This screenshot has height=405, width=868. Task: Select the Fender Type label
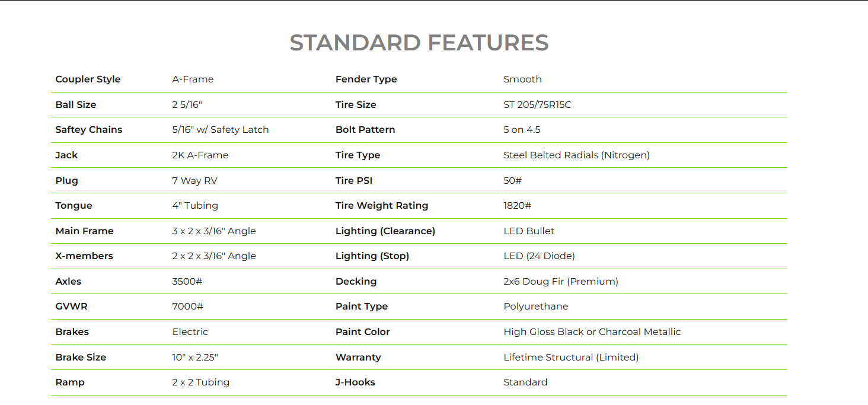(366, 79)
